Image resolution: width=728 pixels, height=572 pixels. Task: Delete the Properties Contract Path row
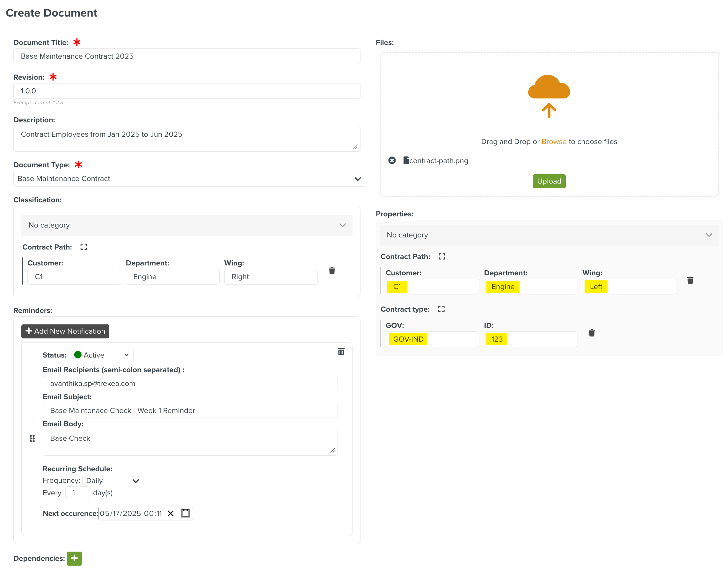pyautogui.click(x=690, y=280)
